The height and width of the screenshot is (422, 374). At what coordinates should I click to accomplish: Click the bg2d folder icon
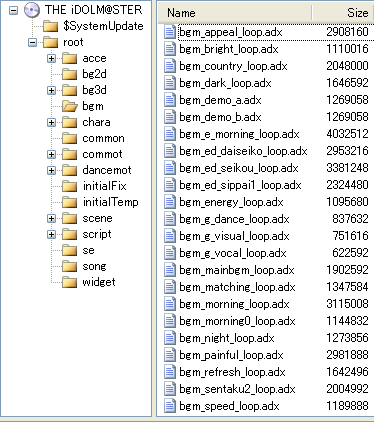point(70,74)
